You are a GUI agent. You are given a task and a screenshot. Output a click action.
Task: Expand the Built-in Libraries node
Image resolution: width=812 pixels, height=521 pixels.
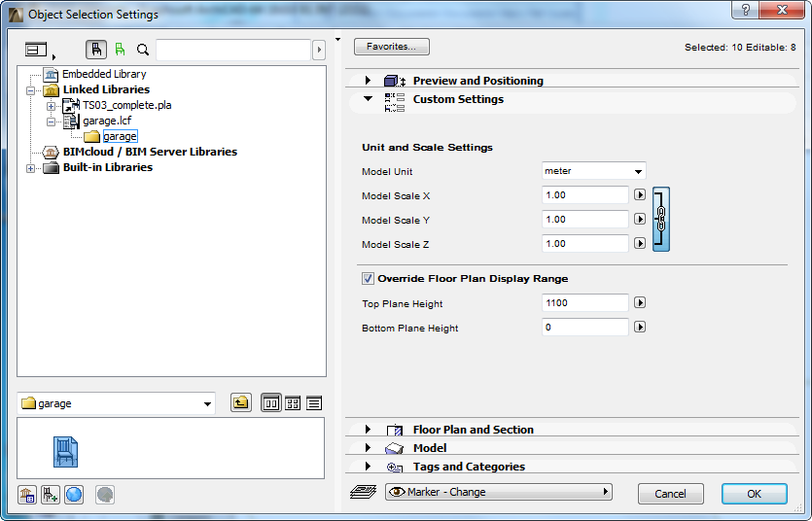(30, 169)
